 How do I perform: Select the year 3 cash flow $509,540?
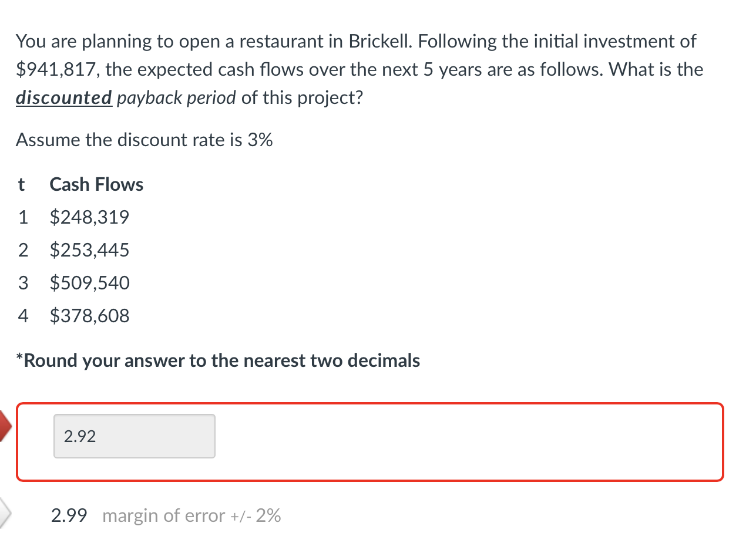89,283
